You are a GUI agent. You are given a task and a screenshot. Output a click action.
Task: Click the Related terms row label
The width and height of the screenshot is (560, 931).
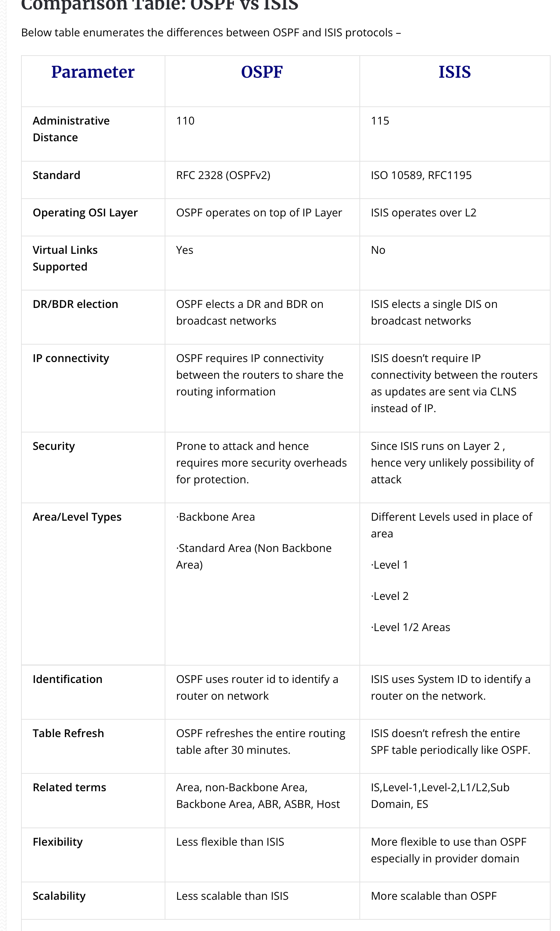point(69,787)
